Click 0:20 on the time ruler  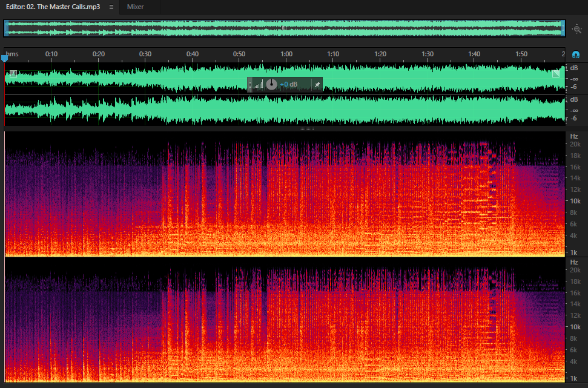coord(99,54)
